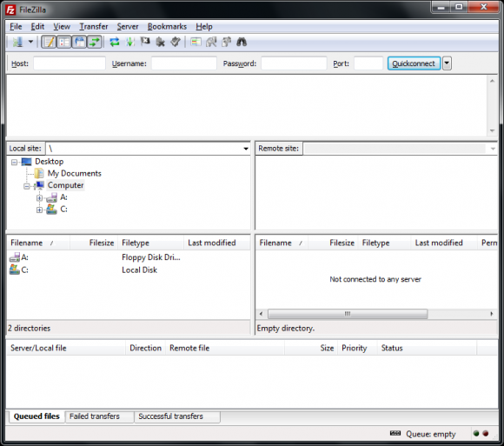Viewport: 504px width, 446px height.
Task: Switch to the Queued files tab
Action: (36, 416)
